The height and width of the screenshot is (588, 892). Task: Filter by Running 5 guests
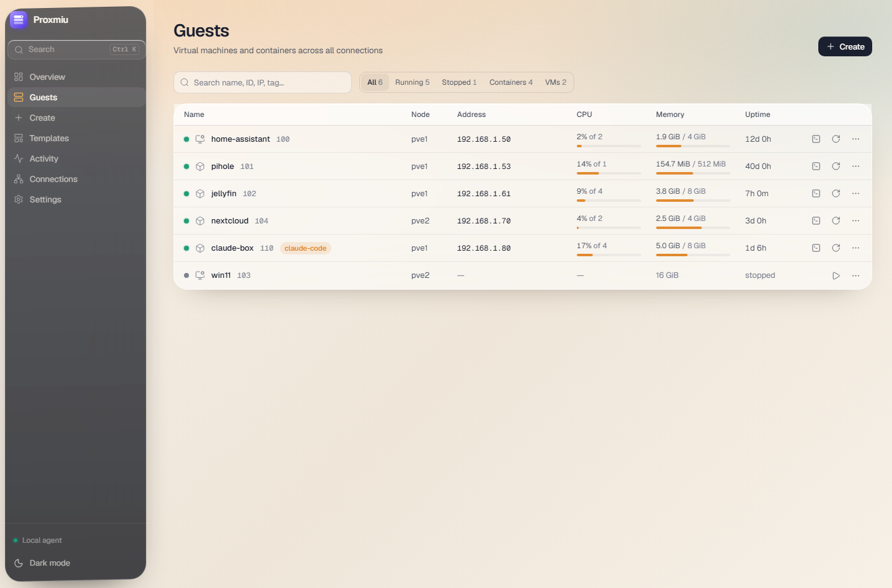click(x=412, y=82)
